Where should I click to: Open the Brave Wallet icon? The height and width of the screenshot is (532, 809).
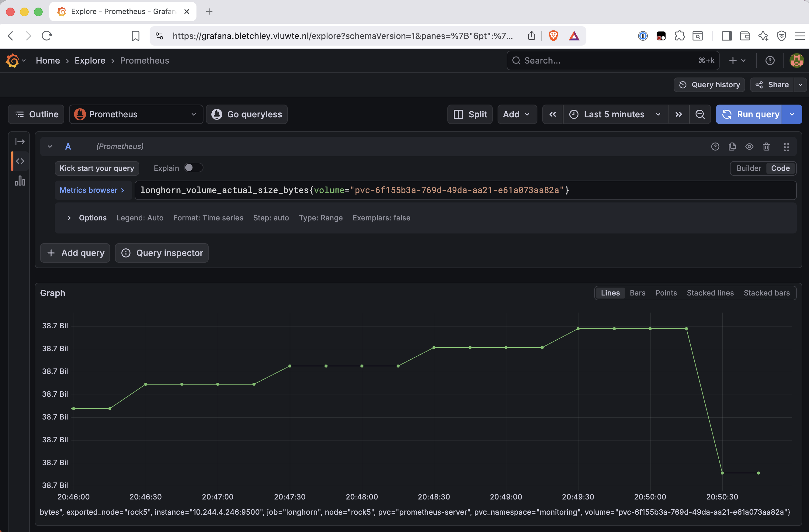745,36
